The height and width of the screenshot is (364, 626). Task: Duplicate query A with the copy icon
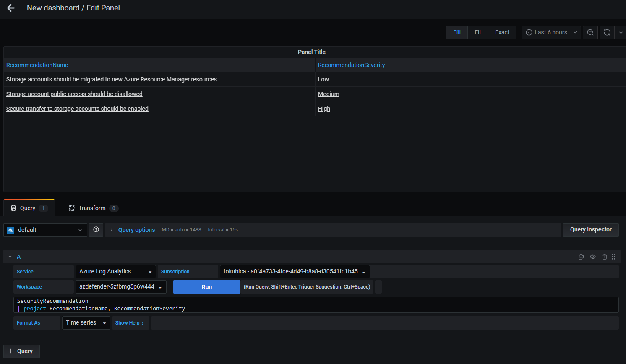coord(581,257)
